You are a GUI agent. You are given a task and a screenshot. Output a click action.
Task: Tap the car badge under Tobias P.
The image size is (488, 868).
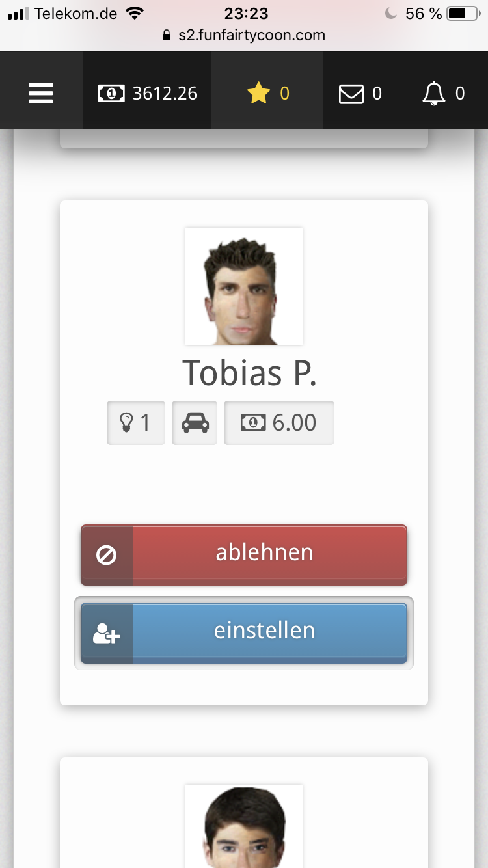click(x=195, y=423)
